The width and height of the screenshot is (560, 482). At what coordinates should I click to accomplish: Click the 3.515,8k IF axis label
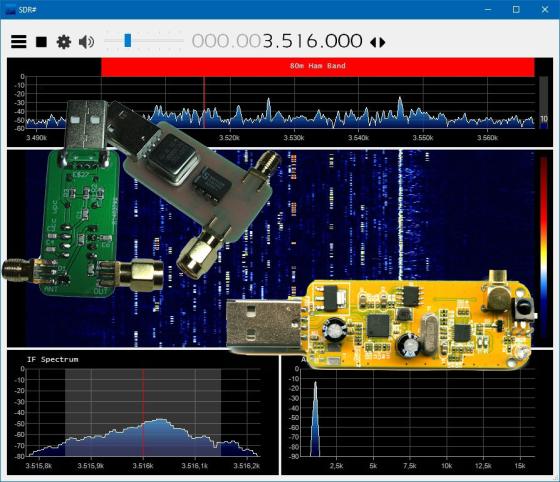39,466
